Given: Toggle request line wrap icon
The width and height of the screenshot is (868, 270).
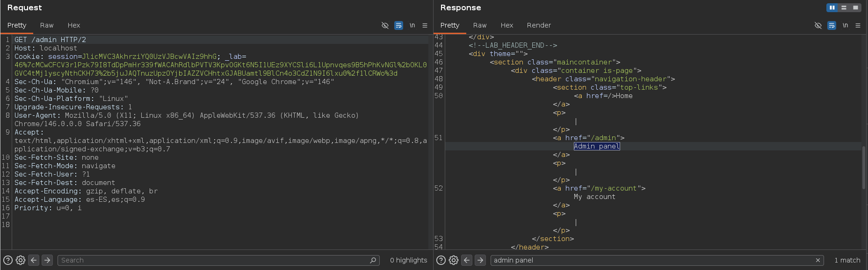Looking at the screenshot, I should coord(398,25).
